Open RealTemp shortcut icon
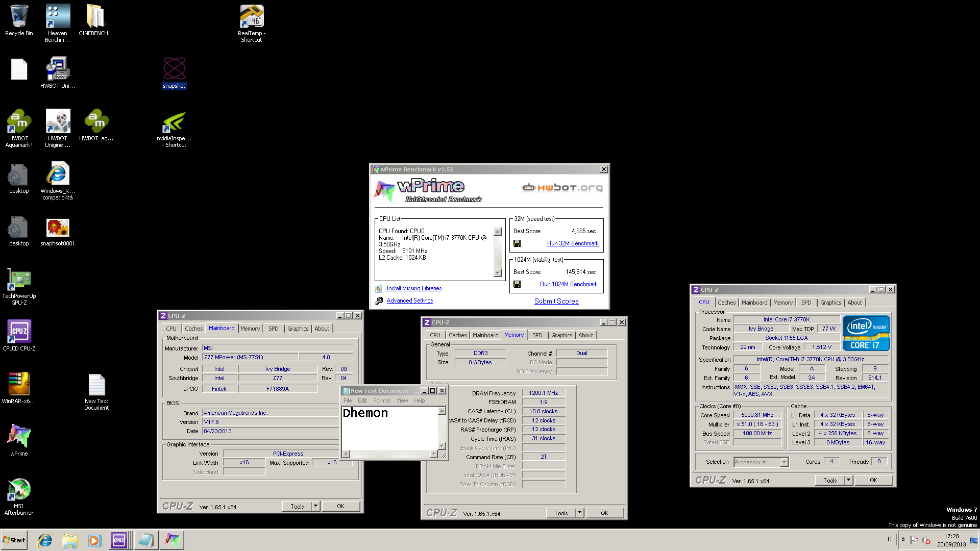Image resolution: width=980 pixels, height=551 pixels. click(252, 23)
